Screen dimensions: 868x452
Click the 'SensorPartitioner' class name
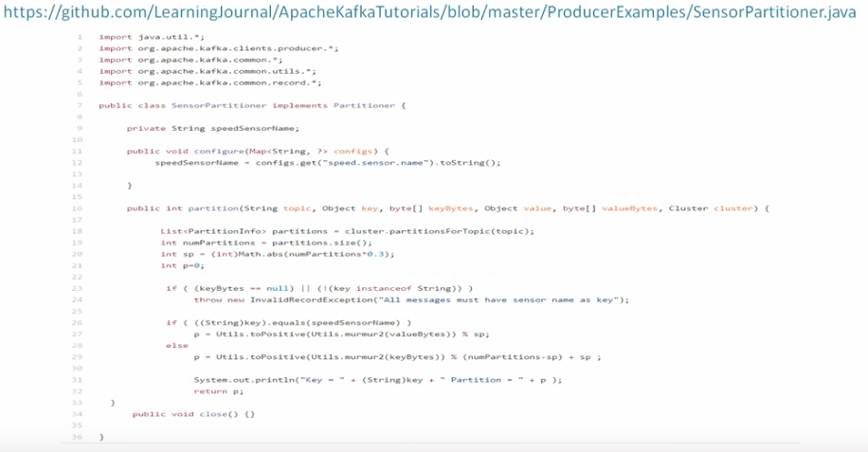pyautogui.click(x=219, y=106)
